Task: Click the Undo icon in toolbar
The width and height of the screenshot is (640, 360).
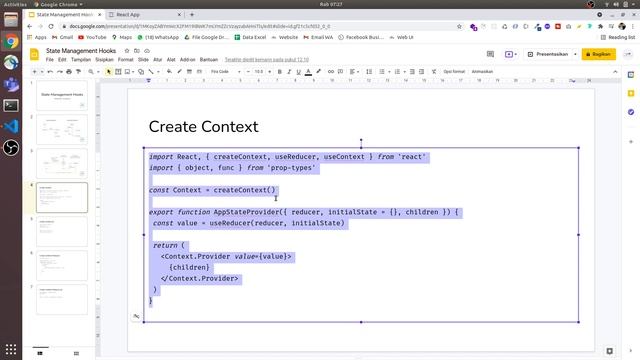Action: [50, 72]
